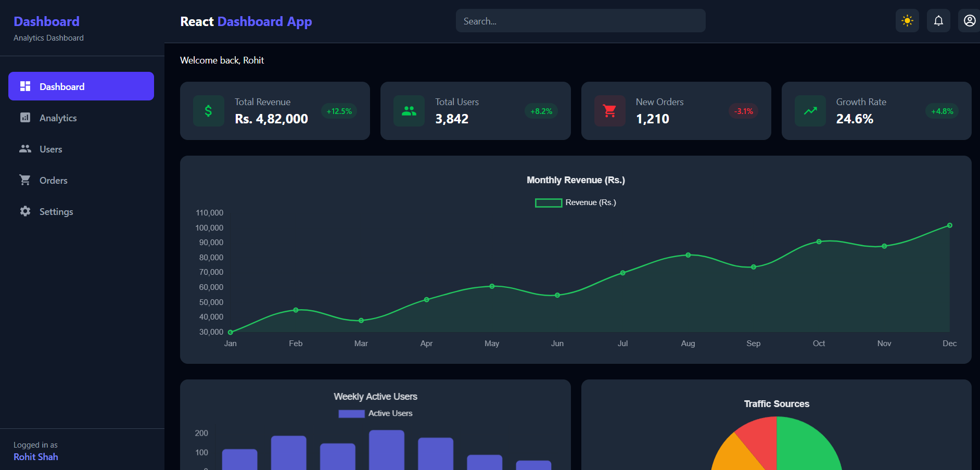The height and width of the screenshot is (470, 980).
Task: Click the +12.5% revenue change badge
Action: point(339,111)
